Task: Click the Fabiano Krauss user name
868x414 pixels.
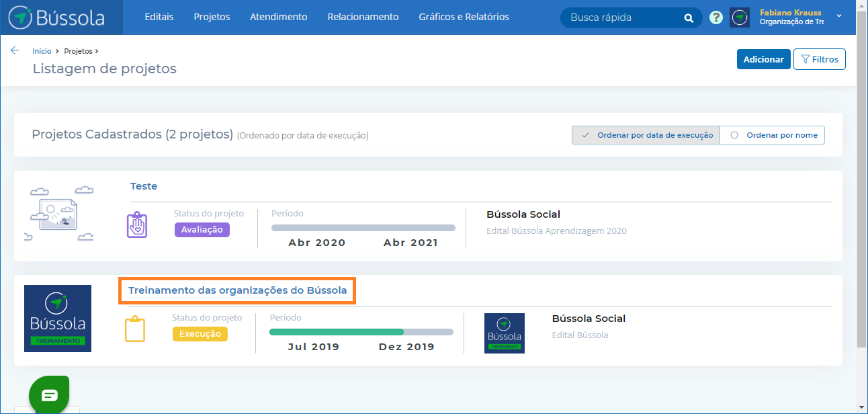Action: (790, 12)
